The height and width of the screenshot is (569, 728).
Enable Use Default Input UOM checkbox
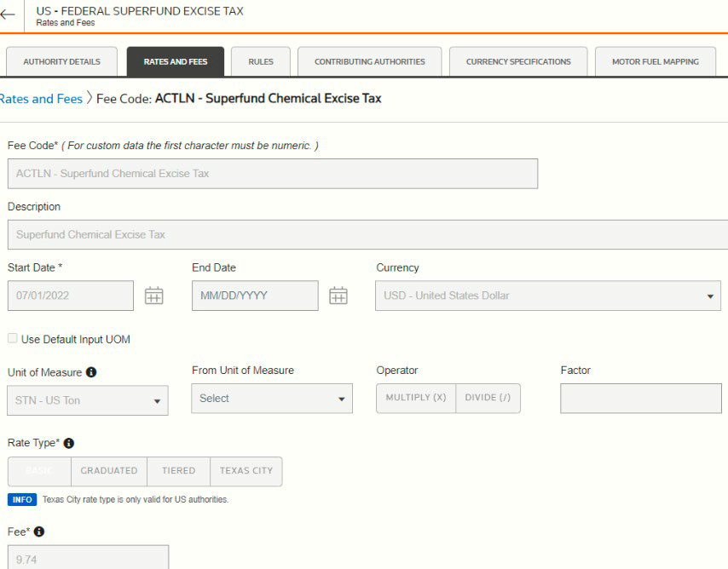pyautogui.click(x=13, y=339)
